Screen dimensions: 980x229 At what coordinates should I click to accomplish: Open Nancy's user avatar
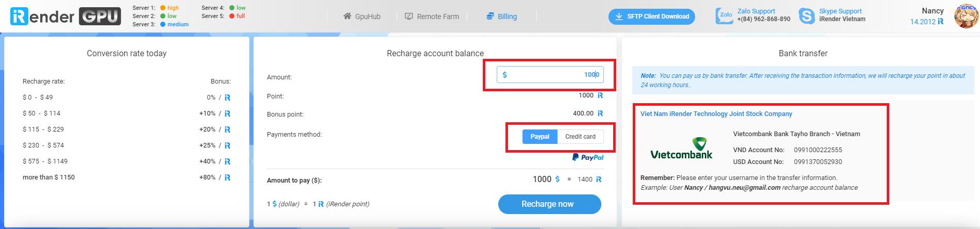tap(966, 15)
